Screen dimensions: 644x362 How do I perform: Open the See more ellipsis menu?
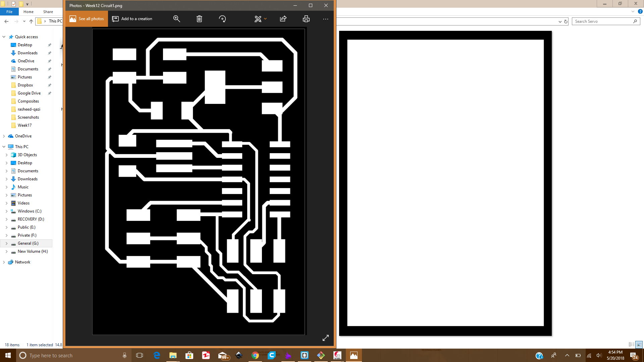pos(325,19)
